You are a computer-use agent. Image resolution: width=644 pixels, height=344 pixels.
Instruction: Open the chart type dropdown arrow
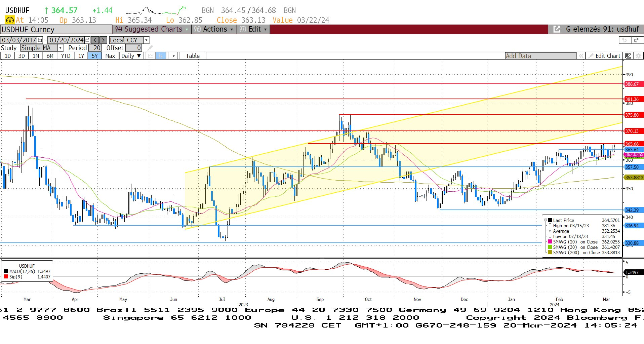point(173,56)
